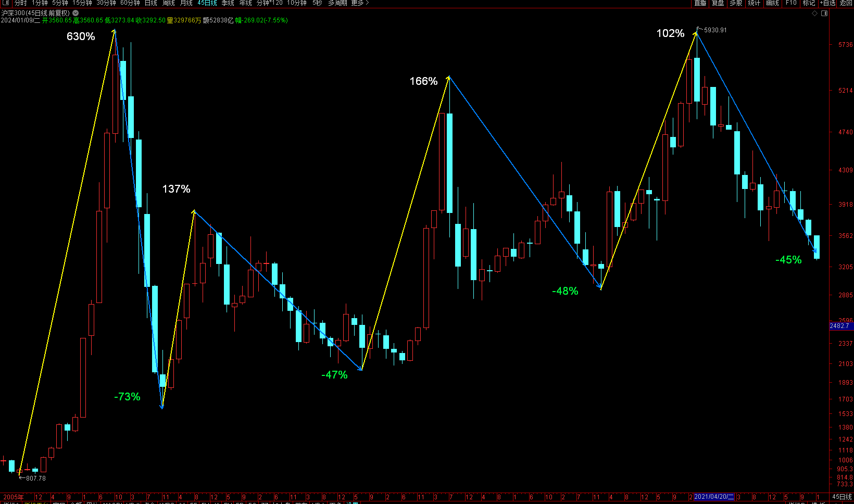Select the 分钟*120 period tab
This screenshot has height=504, width=854.
(x=270, y=3)
